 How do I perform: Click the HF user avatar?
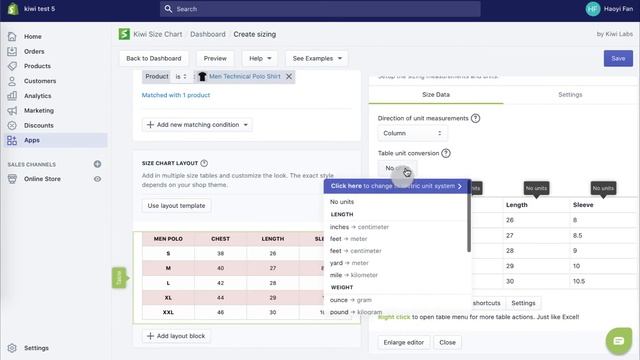593,9
